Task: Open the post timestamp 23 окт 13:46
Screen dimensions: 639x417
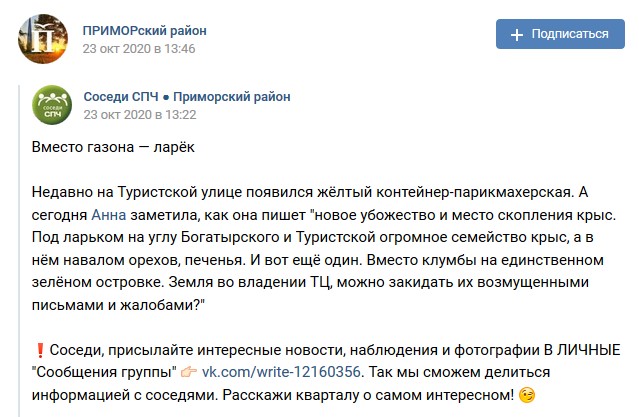Action: click(x=139, y=49)
